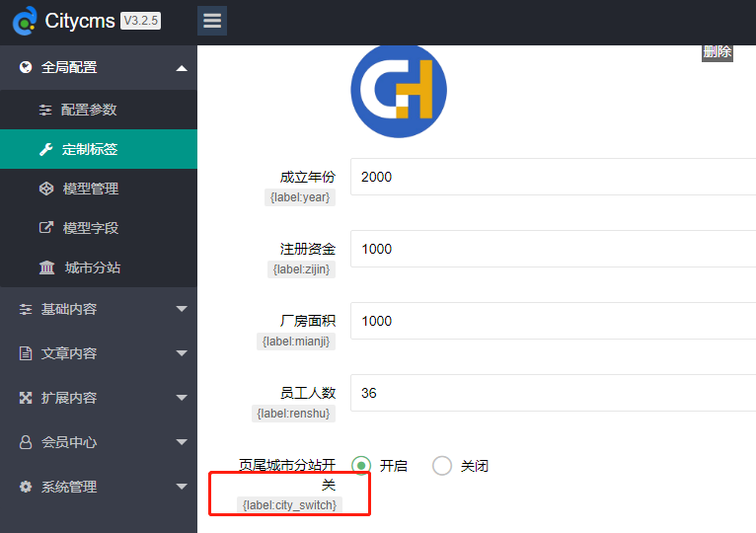756x533 pixels.
Task: Click the cube icon beside 模型管理
Action: pyautogui.click(x=45, y=189)
